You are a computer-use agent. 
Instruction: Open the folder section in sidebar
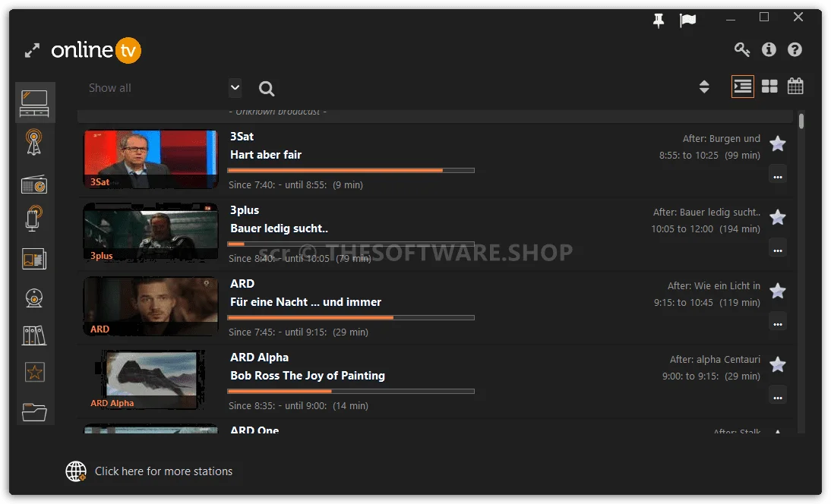tap(34, 412)
